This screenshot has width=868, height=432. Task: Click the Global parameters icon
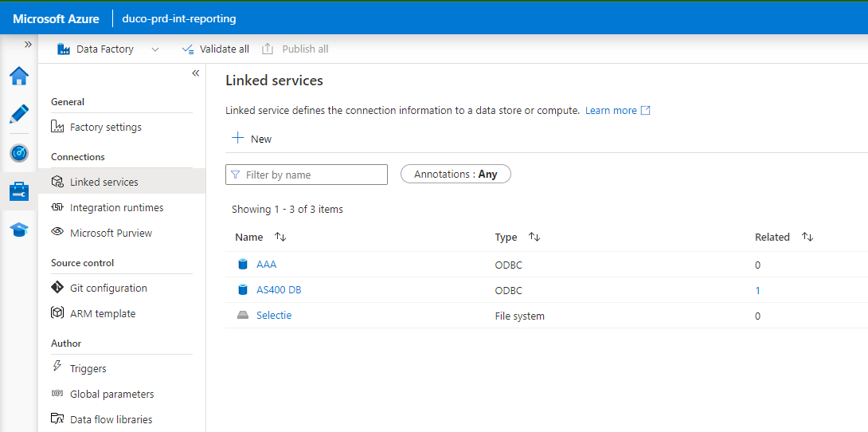57,394
